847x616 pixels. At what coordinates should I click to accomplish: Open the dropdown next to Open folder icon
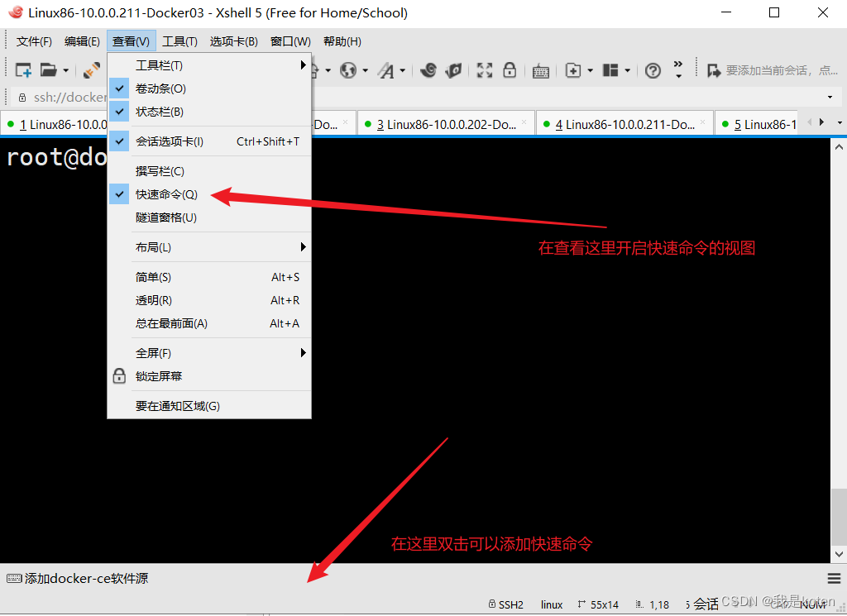click(65, 71)
